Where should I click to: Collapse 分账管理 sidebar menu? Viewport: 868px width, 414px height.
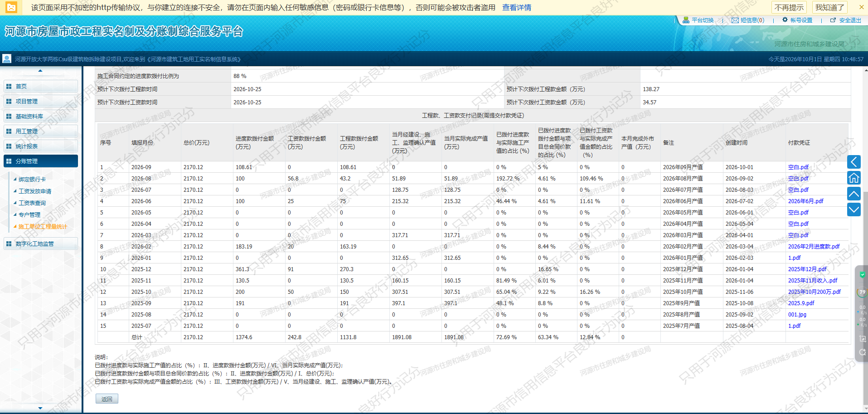pyautogui.click(x=41, y=161)
